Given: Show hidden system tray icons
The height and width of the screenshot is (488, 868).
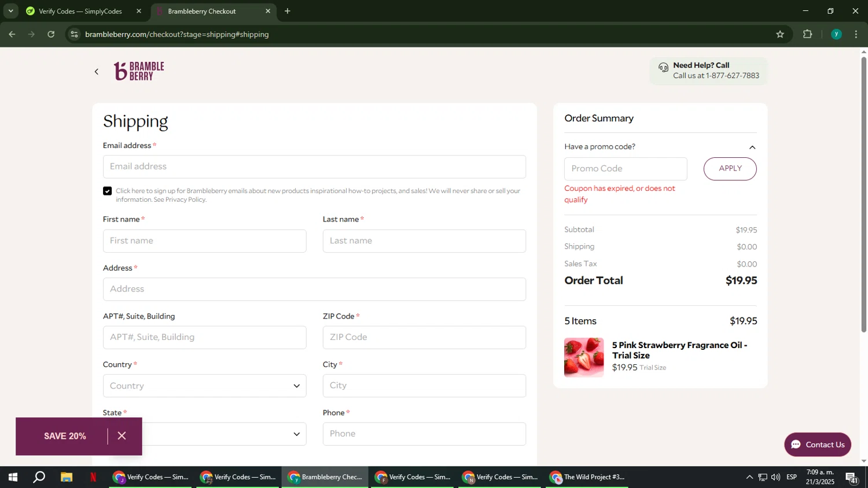Looking at the screenshot, I should pyautogui.click(x=749, y=477).
